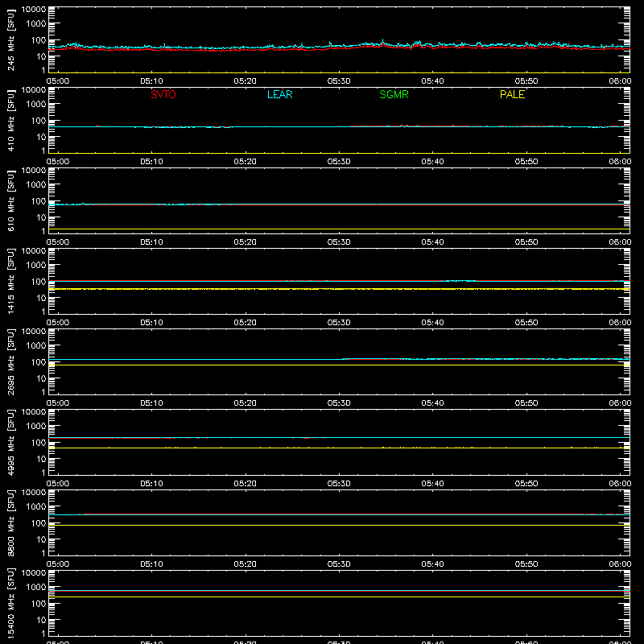Click the 10000 y-tick of 4995 MHz panel
This screenshot has height=644, width=644.
(34, 412)
